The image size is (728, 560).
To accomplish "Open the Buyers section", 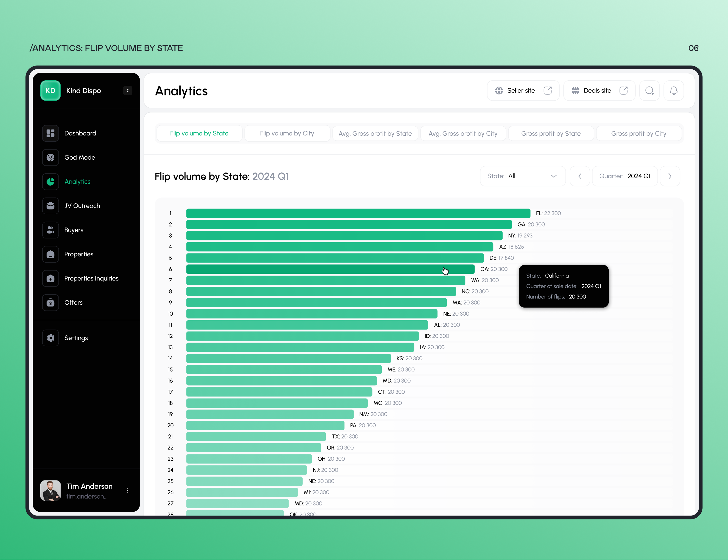I will (74, 230).
